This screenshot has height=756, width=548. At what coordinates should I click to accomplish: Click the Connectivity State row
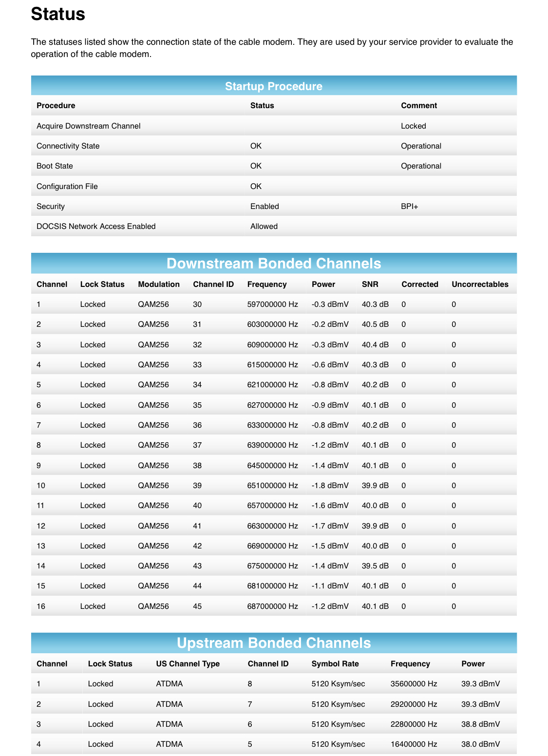[x=68, y=146]
